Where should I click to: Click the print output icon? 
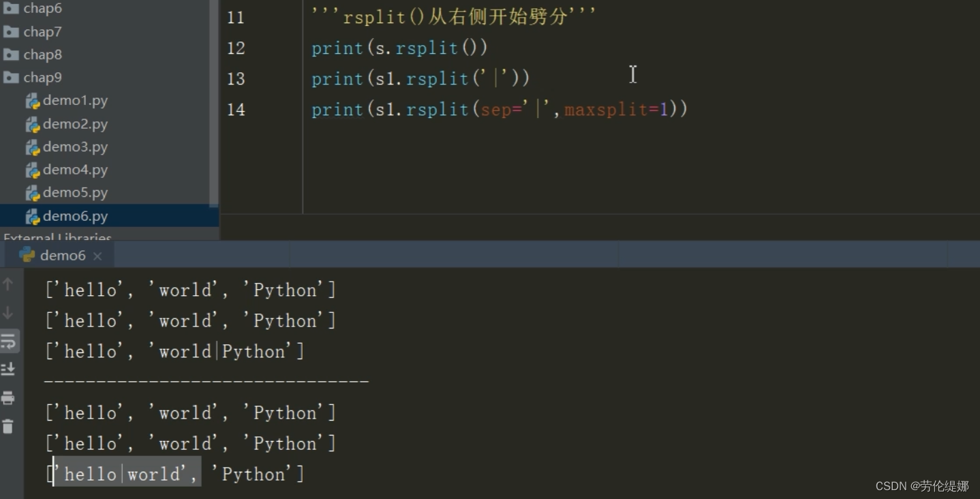[x=8, y=398]
